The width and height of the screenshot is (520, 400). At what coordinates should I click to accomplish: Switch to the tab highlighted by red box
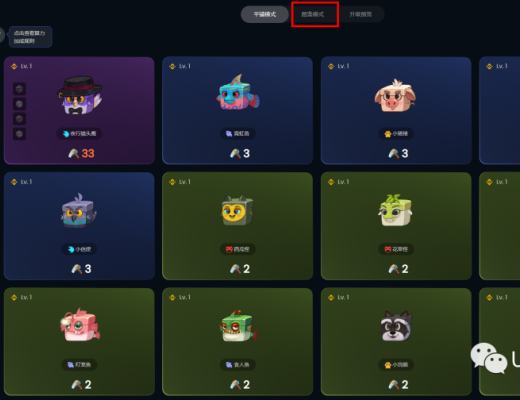click(313, 14)
